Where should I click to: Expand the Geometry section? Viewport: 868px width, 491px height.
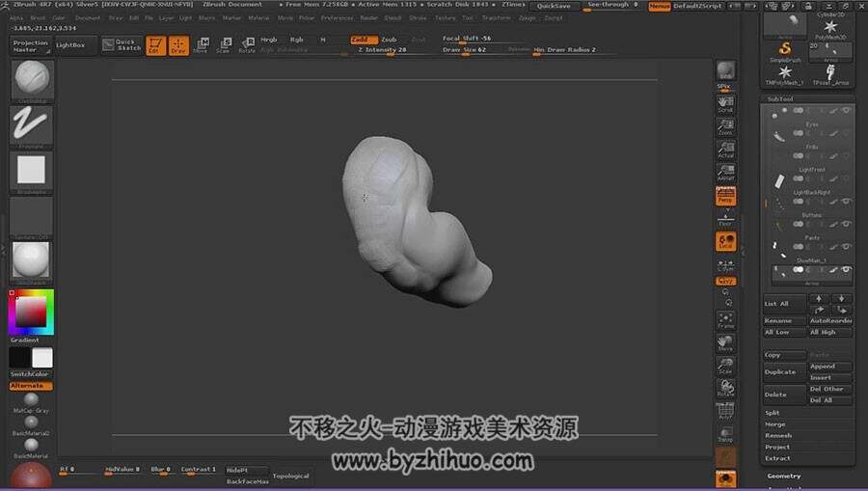point(784,477)
